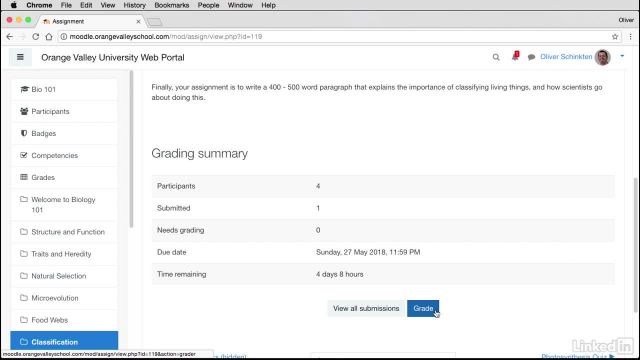Open Structure and Function section
Image resolution: width=640 pixels, height=360 pixels.
click(64, 232)
